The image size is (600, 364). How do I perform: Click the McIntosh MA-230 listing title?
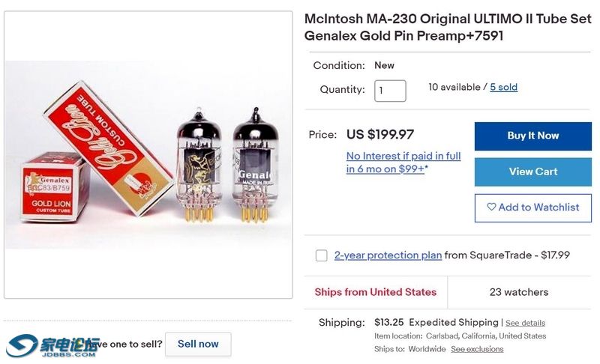coord(448,27)
